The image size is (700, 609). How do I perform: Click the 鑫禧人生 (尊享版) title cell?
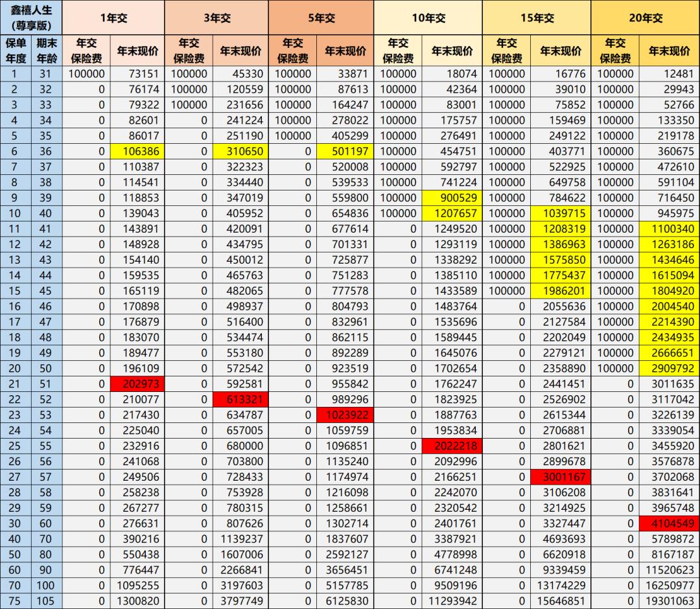click(x=31, y=18)
